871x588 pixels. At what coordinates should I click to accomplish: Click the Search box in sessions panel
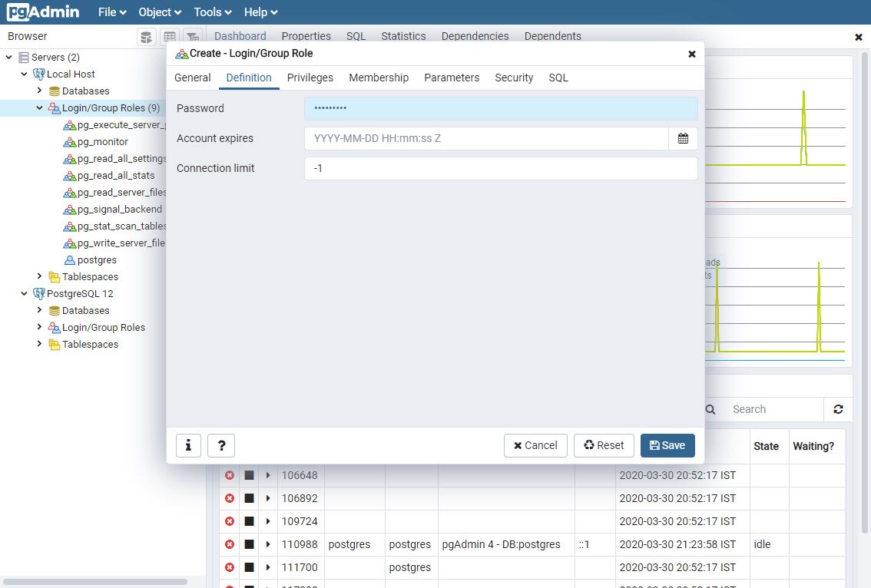775,409
